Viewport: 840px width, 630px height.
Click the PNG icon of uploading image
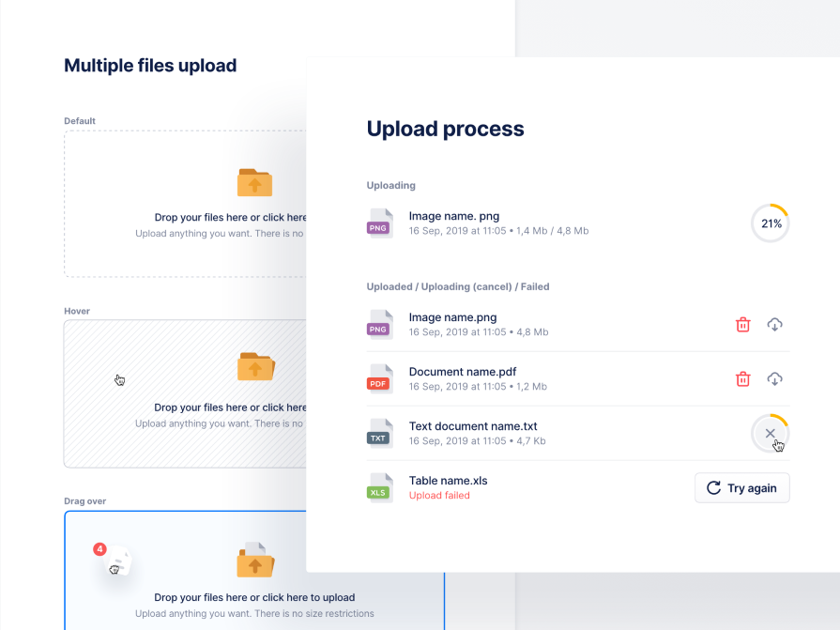pos(379,223)
